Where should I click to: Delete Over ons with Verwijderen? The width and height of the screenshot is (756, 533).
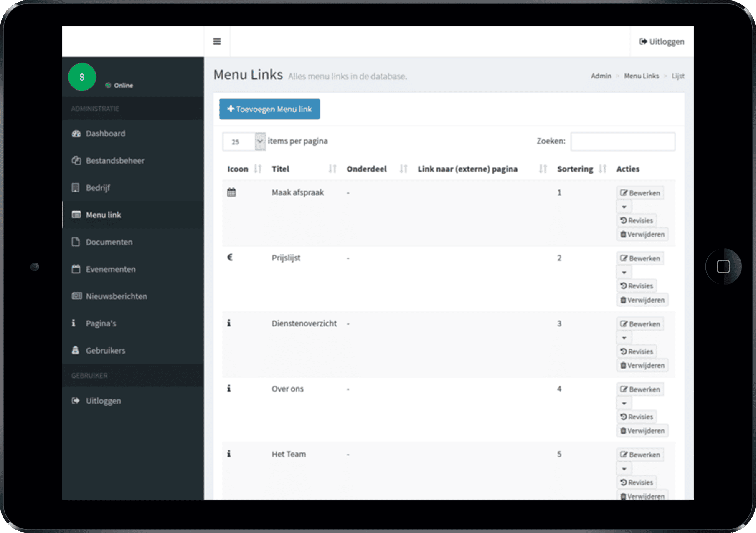[x=642, y=431]
